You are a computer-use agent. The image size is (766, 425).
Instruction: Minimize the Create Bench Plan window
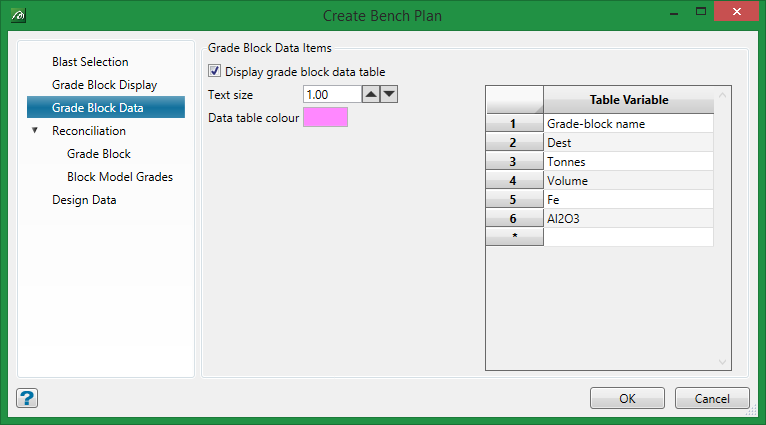tap(674, 12)
